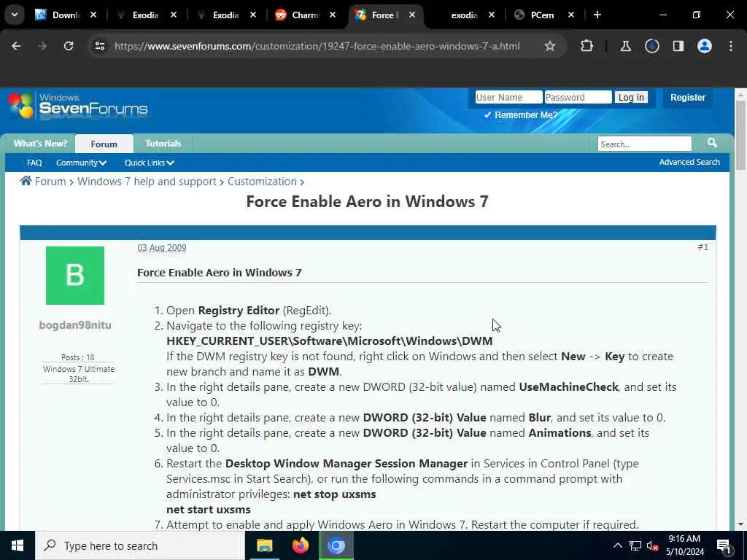747x560 pixels.
Task: Focus the User Name field
Action: point(508,97)
